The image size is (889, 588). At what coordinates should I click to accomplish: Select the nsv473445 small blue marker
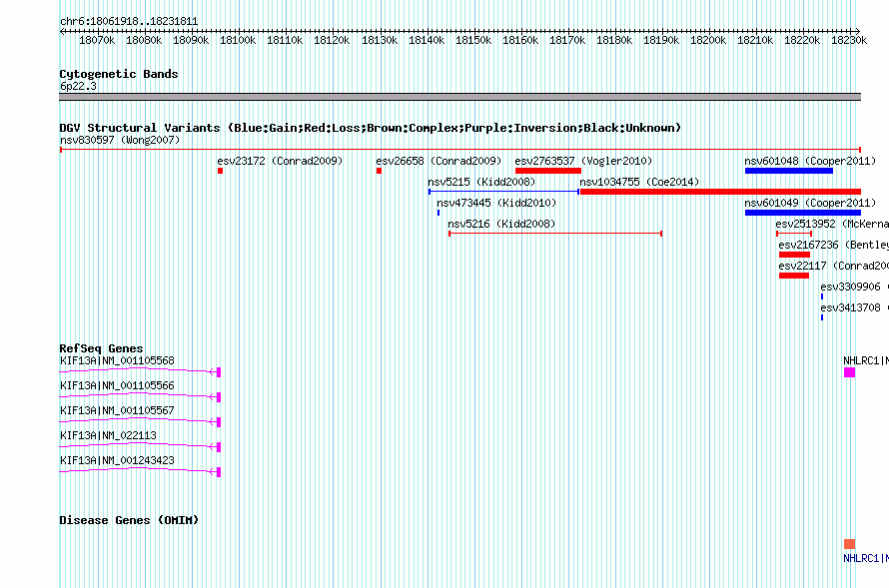[x=439, y=213]
